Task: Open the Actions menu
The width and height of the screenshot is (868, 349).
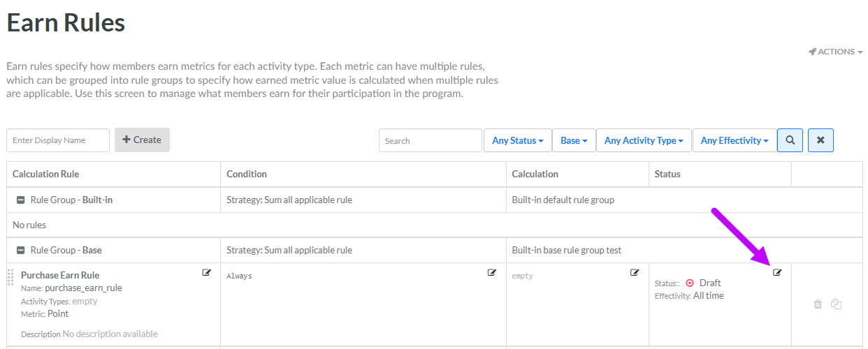Action: point(835,52)
